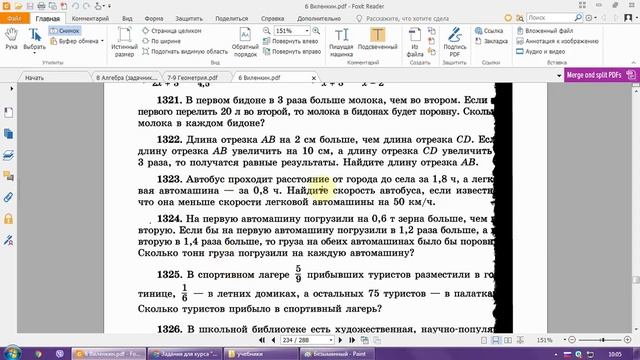640x360 pixels.
Task: Open the Comments panel in left sidebar
Action: [9, 176]
